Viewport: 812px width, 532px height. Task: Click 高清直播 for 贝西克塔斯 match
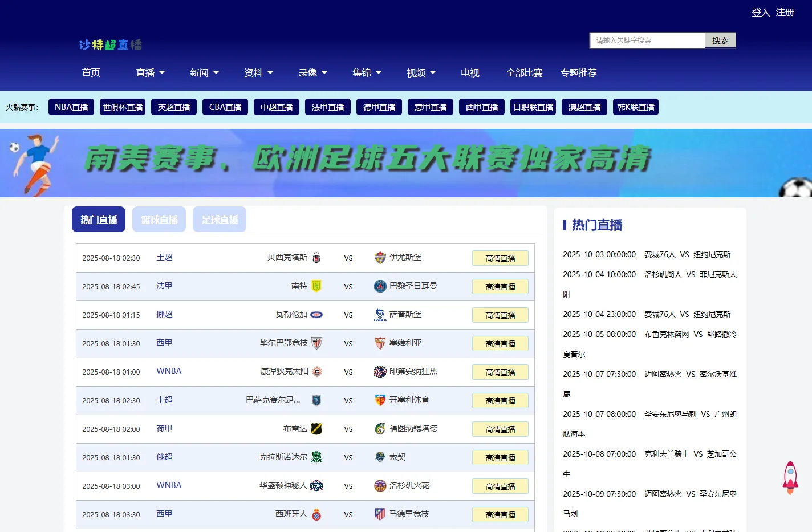coord(500,258)
